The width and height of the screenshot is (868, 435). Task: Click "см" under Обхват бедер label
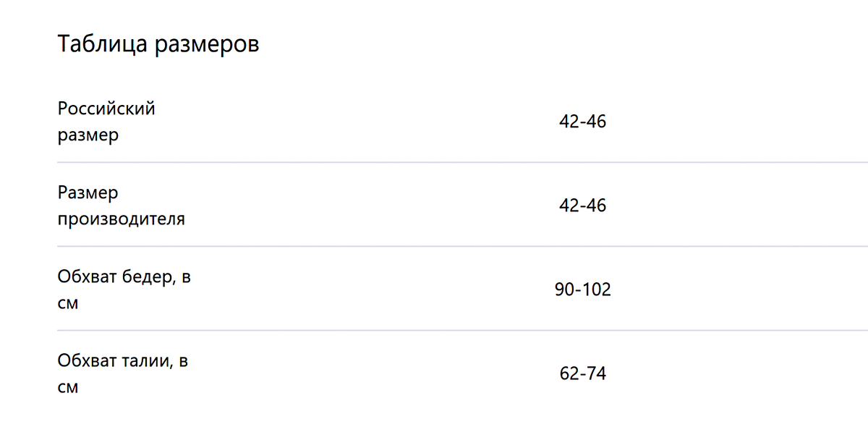click(x=67, y=303)
